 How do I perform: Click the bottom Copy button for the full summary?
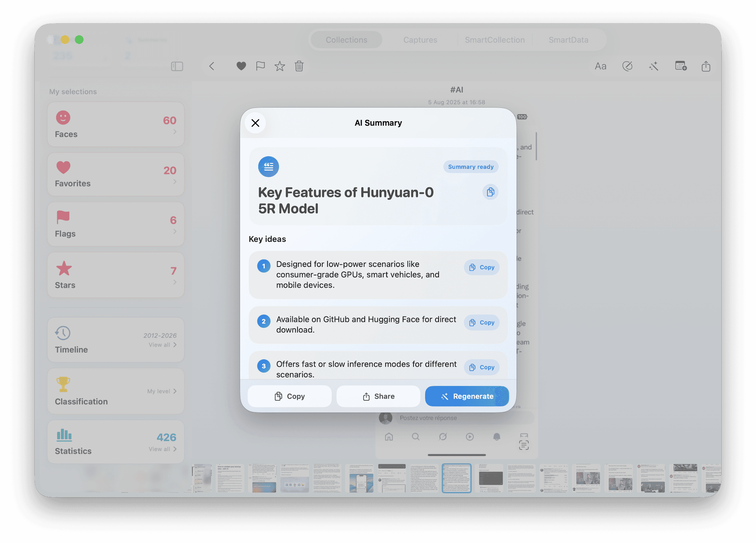coord(289,396)
